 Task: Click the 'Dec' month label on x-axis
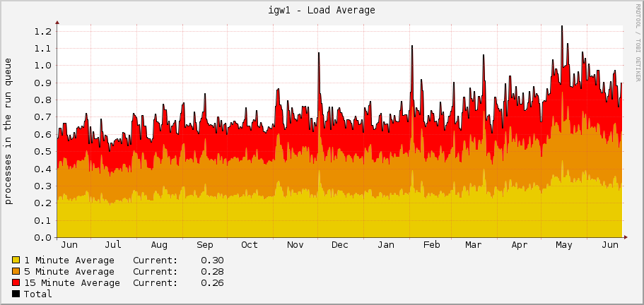coord(339,245)
